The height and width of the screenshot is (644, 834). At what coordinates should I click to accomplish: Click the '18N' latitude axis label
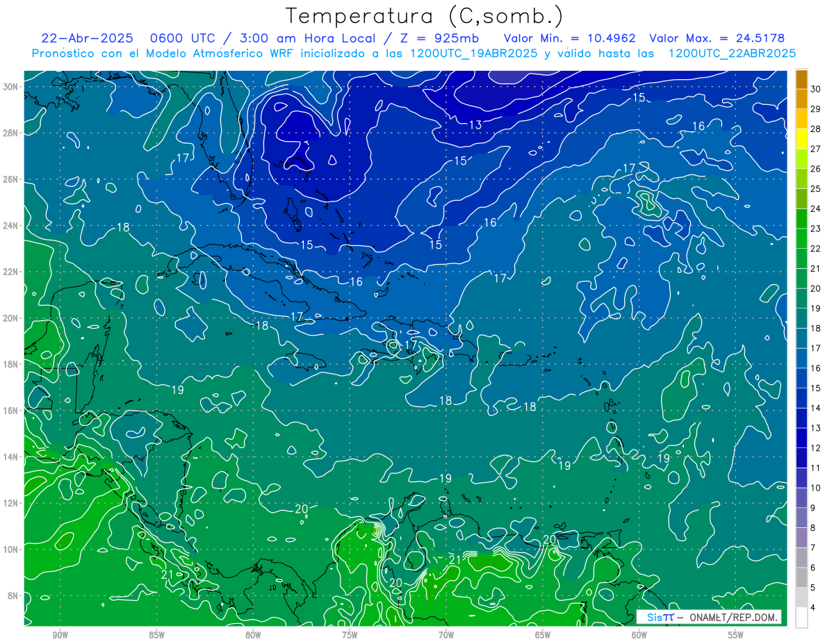pos(12,364)
